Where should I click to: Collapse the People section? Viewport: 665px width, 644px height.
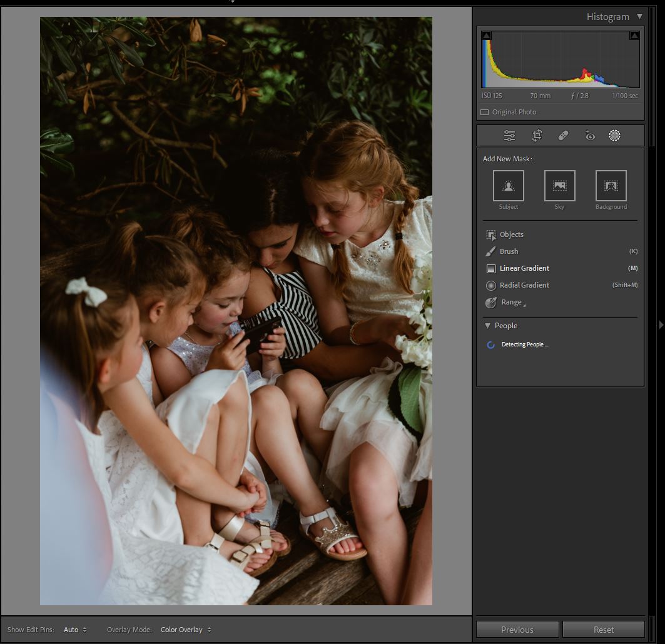click(488, 326)
